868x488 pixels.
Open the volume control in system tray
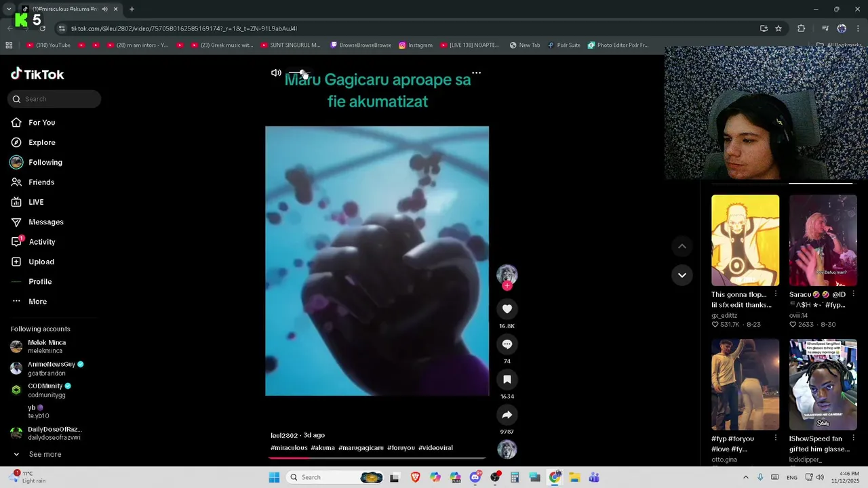click(820, 477)
